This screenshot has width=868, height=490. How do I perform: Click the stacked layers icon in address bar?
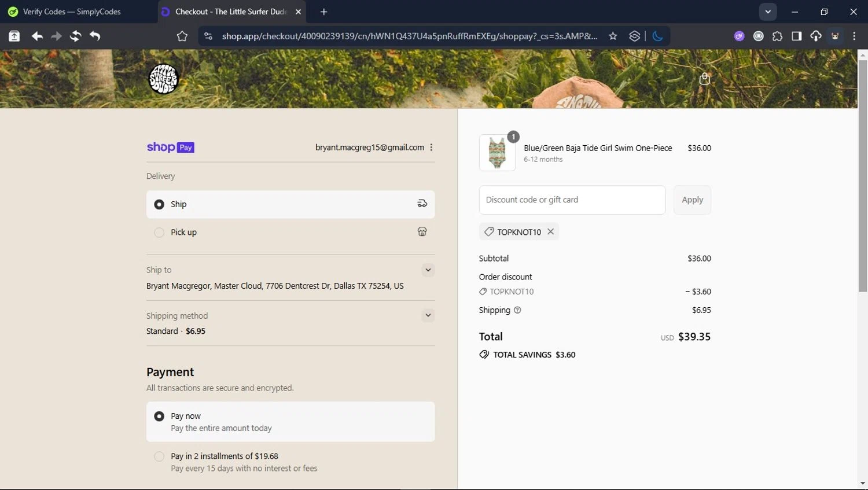(634, 36)
